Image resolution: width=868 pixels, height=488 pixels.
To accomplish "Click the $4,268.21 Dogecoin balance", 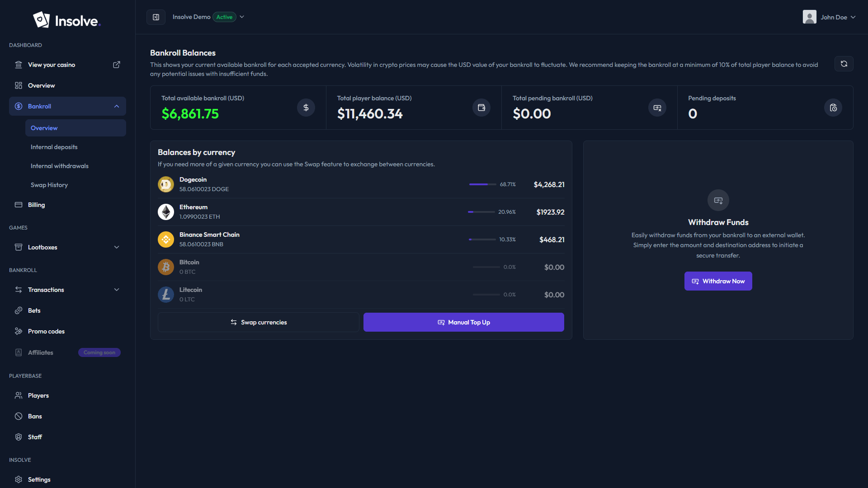I will 549,184.
